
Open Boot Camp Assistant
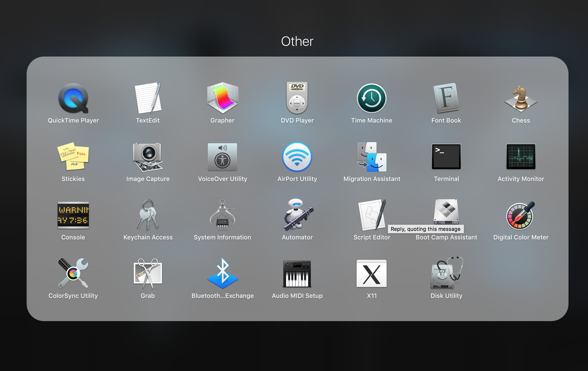446,212
